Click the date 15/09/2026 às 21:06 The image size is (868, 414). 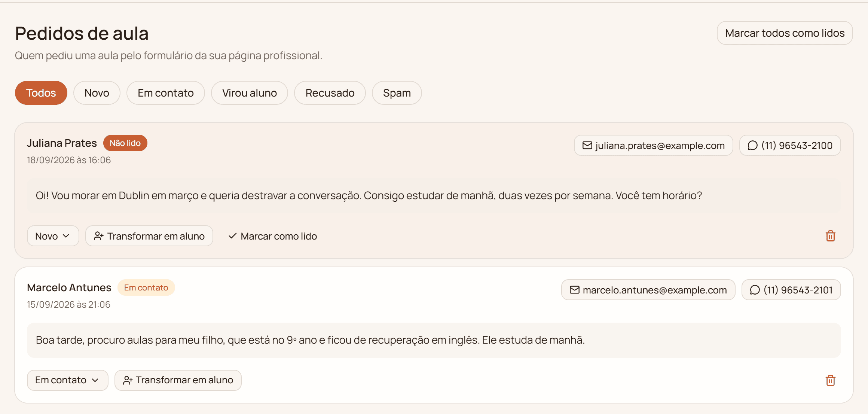tap(68, 304)
